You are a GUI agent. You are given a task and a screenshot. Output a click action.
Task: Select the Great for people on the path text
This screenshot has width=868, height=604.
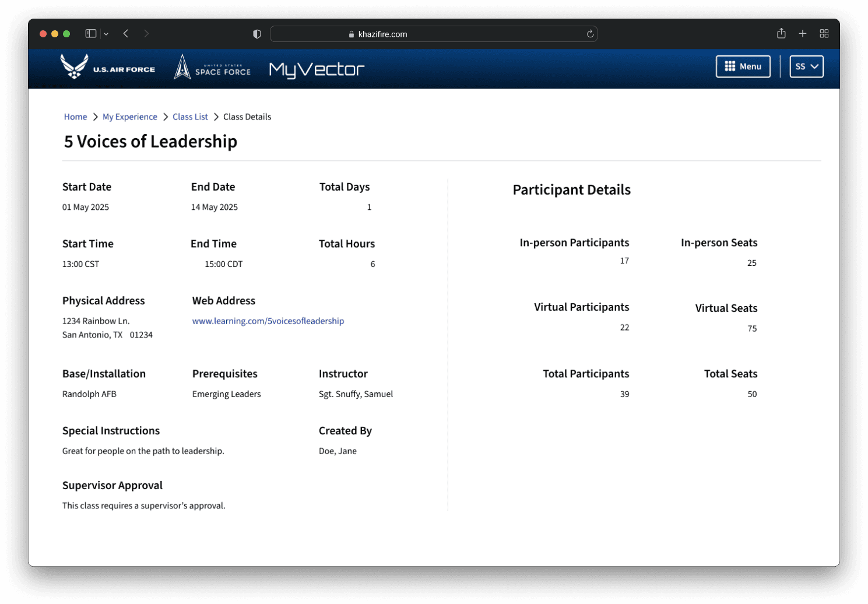[x=143, y=451]
